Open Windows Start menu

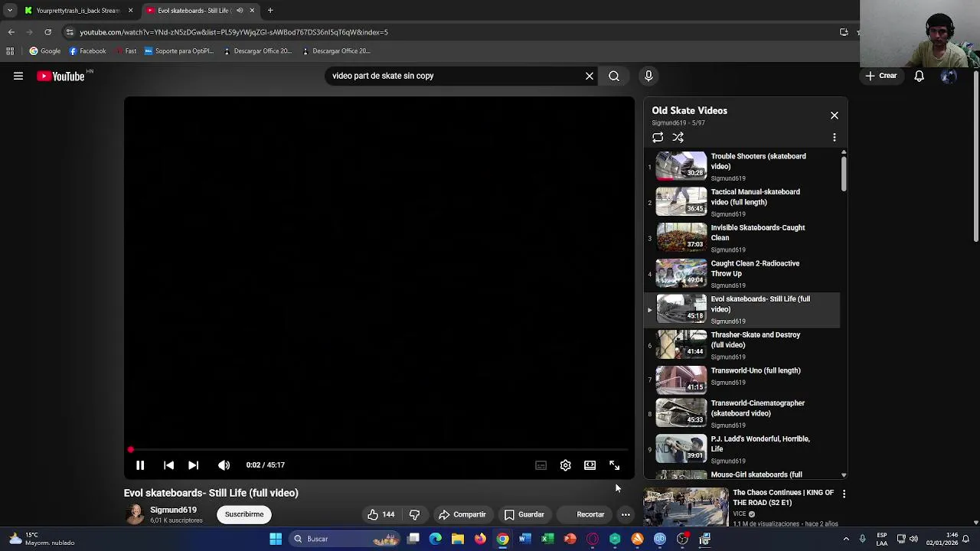coord(276,539)
